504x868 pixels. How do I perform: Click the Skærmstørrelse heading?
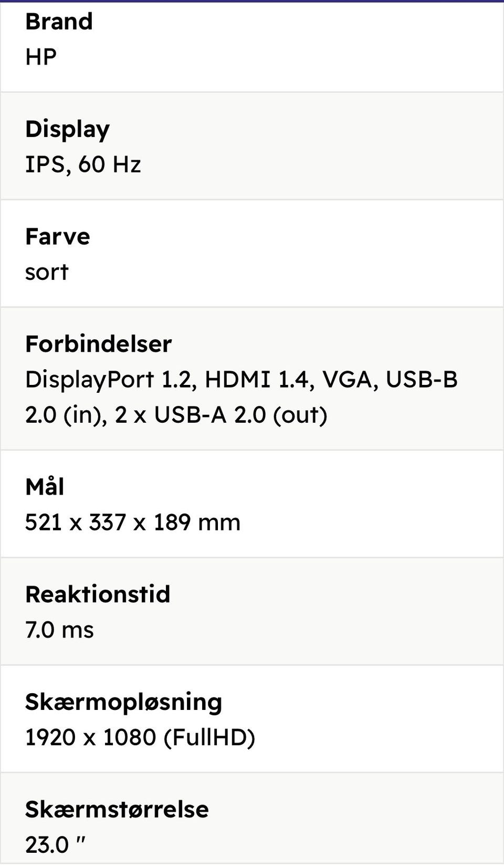(117, 809)
